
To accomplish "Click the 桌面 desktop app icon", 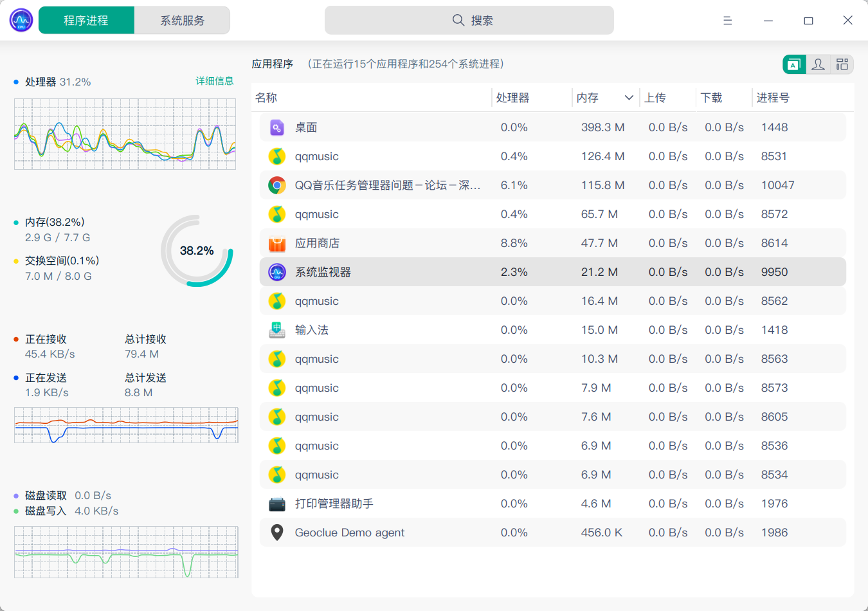I will 277,127.
